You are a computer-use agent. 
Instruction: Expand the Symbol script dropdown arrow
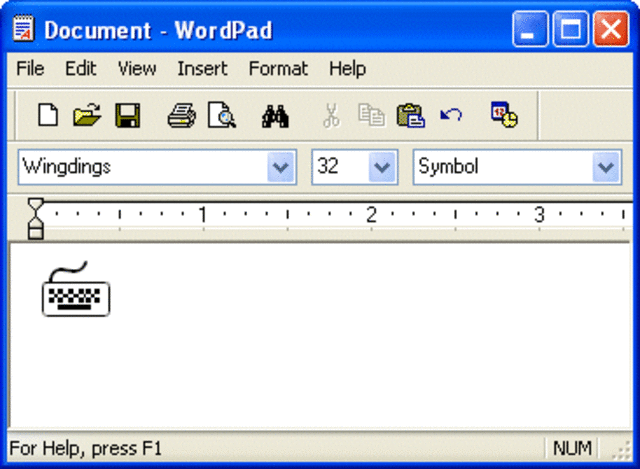click(x=606, y=167)
